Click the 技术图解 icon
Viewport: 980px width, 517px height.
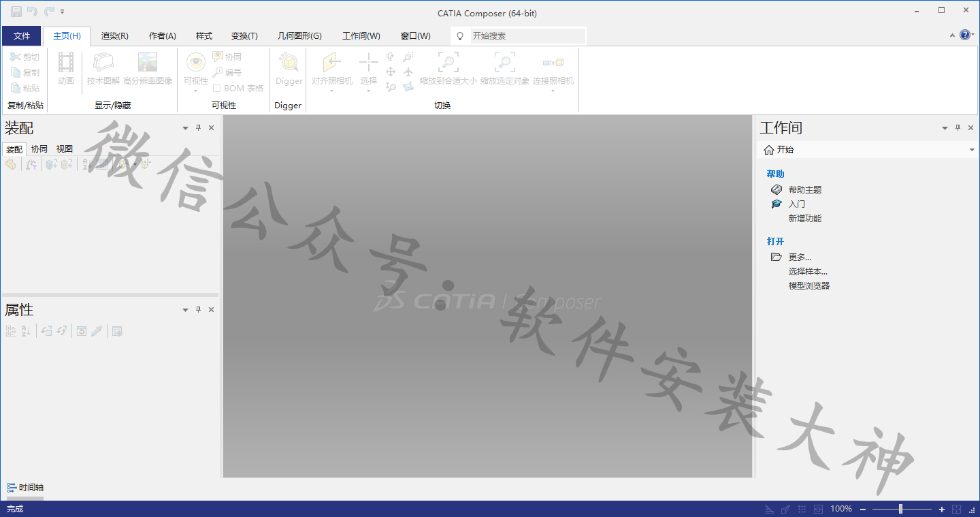tap(103, 63)
